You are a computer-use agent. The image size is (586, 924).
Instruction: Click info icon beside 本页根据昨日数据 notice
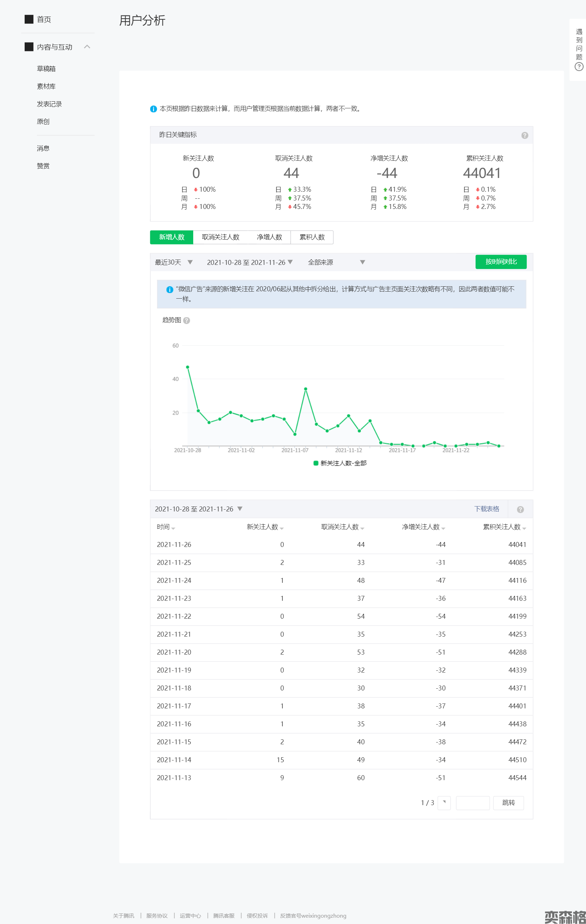tap(153, 109)
